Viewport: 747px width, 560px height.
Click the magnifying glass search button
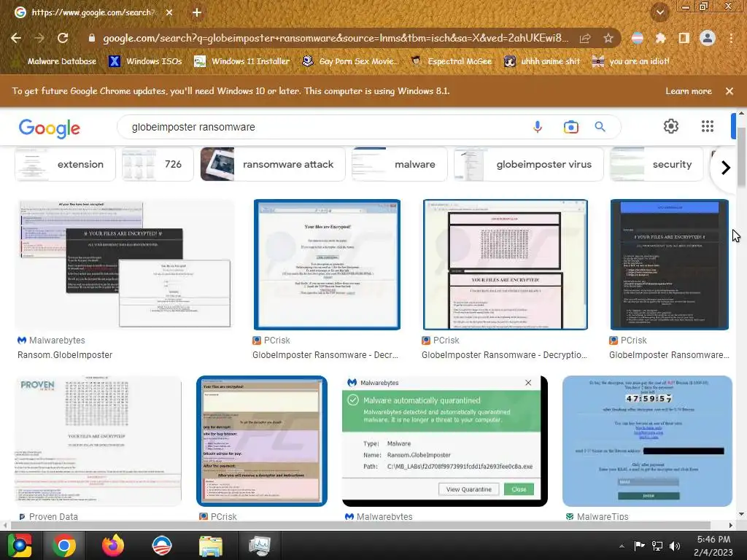tap(600, 127)
